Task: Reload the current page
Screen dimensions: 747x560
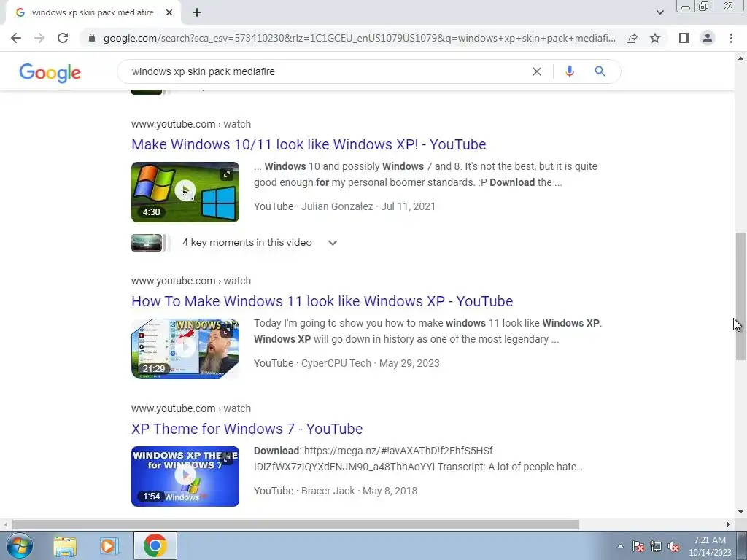Action: pos(63,38)
